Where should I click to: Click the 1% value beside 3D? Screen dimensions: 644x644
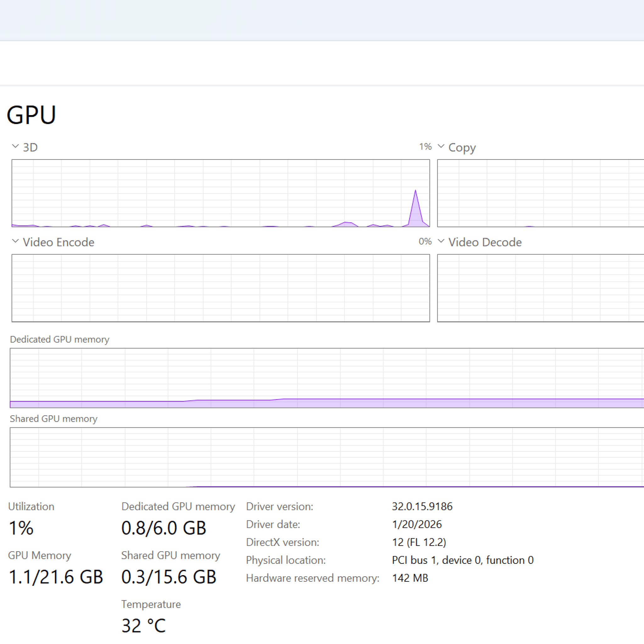pos(425,147)
